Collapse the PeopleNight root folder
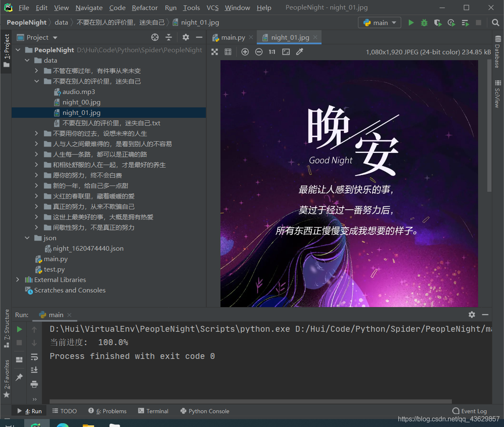Viewport: 504px width, 427px height. (x=18, y=50)
